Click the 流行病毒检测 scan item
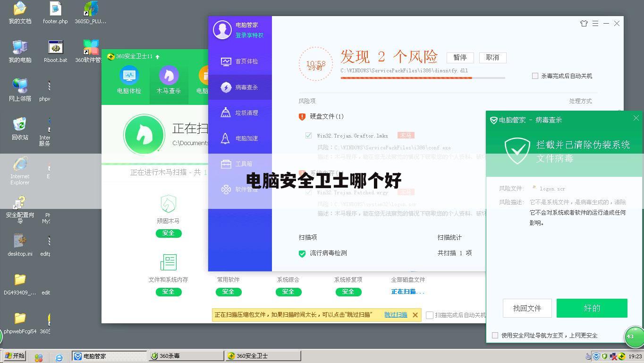This screenshot has height=363, width=644. (323, 253)
